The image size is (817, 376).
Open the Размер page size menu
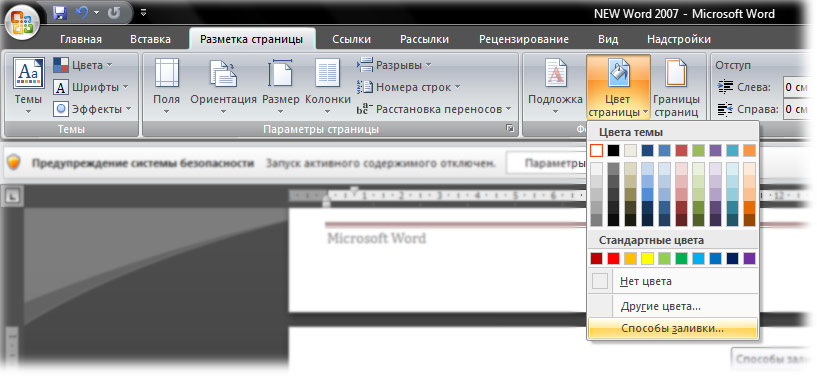tap(280, 86)
